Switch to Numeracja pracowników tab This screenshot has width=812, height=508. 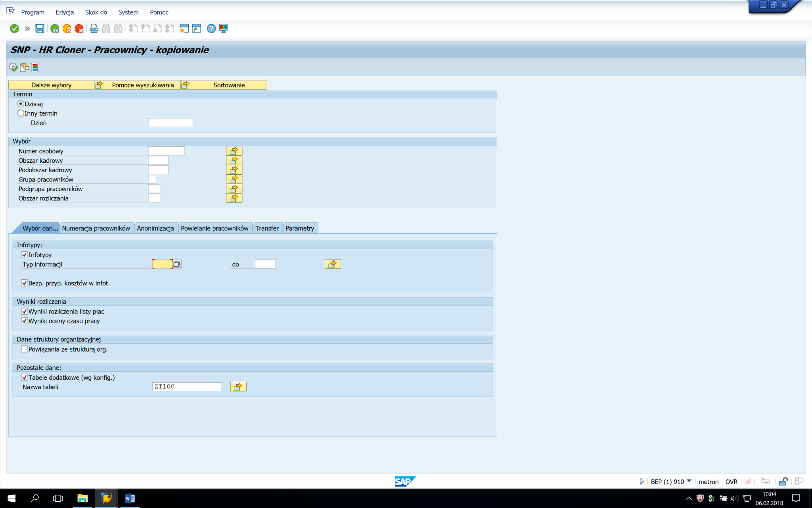point(96,228)
